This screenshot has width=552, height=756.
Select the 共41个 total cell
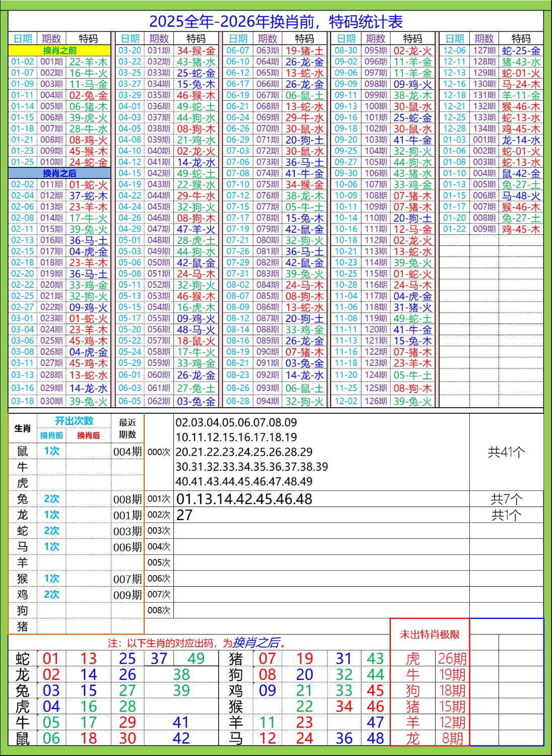[x=506, y=452]
